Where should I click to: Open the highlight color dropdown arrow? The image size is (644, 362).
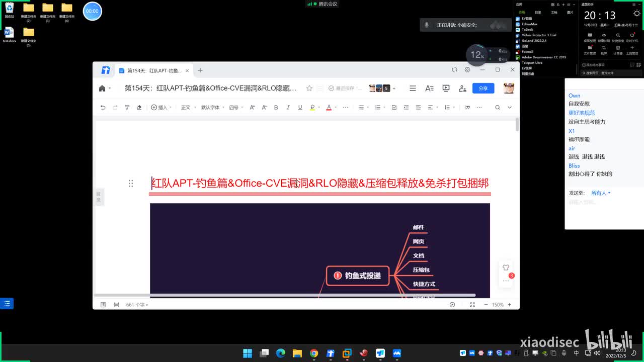coord(319,108)
